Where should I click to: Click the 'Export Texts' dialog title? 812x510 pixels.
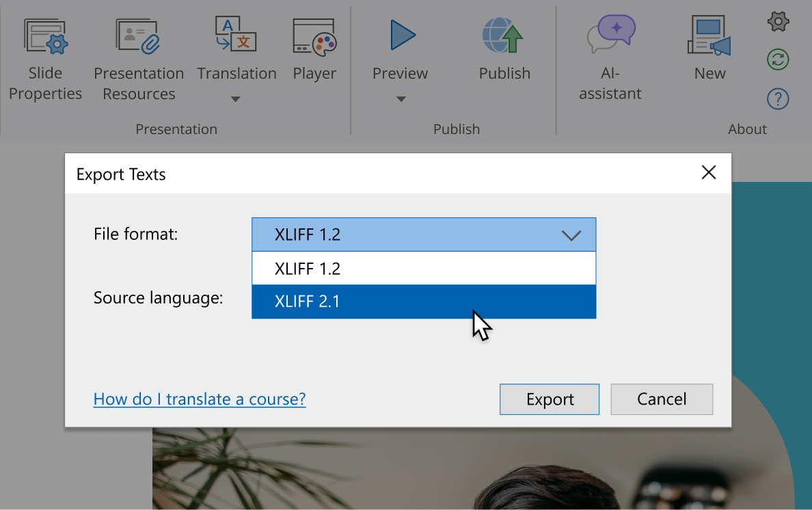tap(121, 174)
